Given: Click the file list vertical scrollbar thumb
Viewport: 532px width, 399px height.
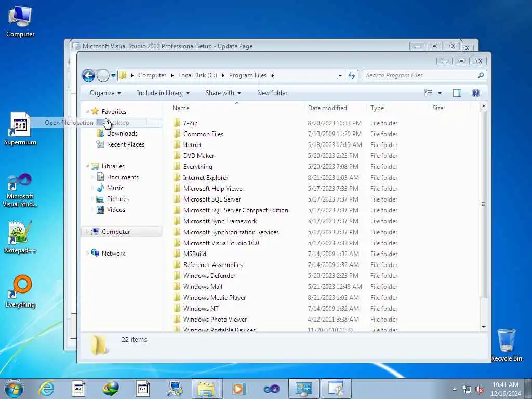Looking at the screenshot, I should (484, 204).
